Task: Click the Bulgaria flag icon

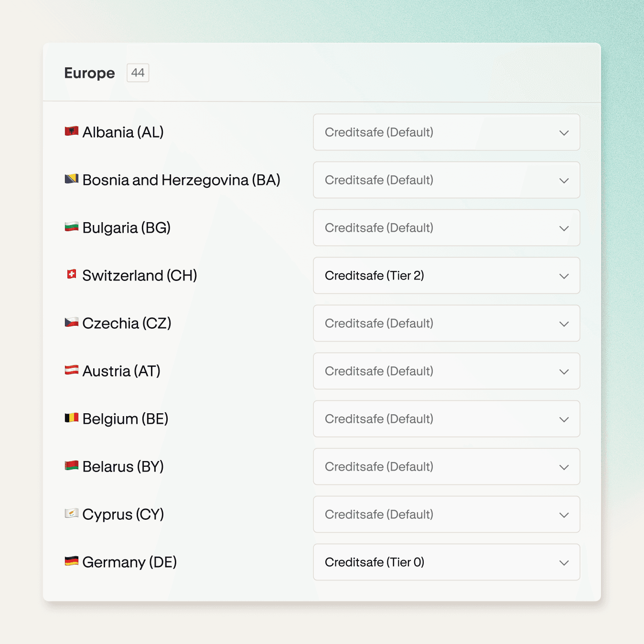Action: click(x=72, y=227)
